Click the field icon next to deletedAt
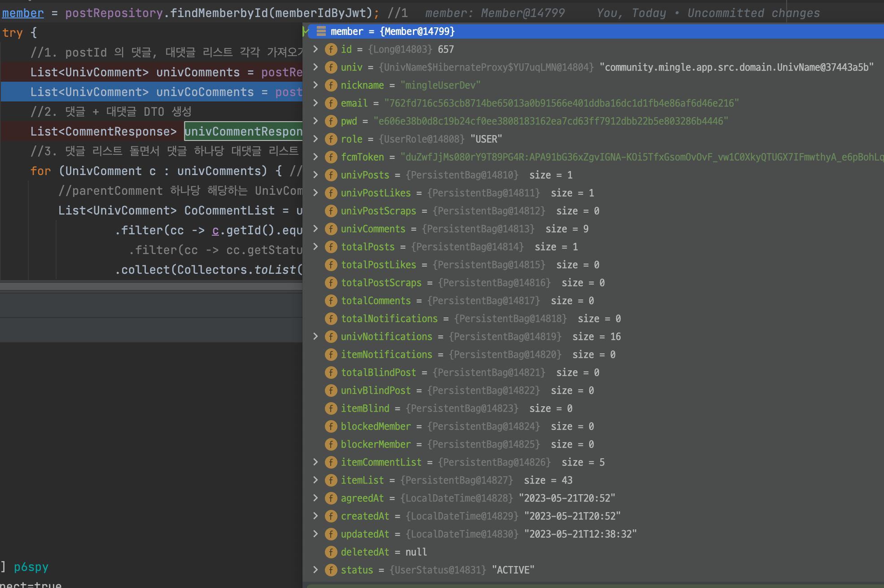Image resolution: width=884 pixels, height=588 pixels. [x=331, y=552]
